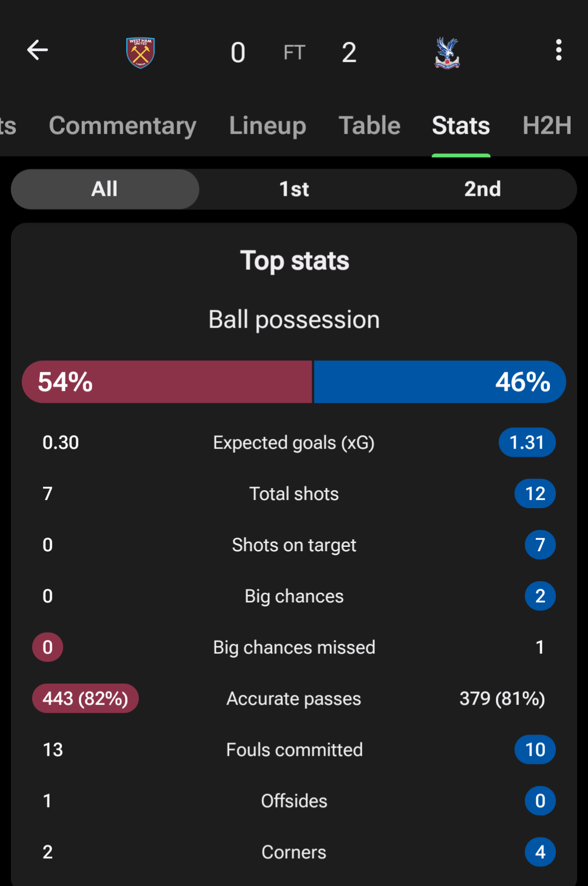
Task: Show 2nd half stats
Action: click(x=482, y=189)
